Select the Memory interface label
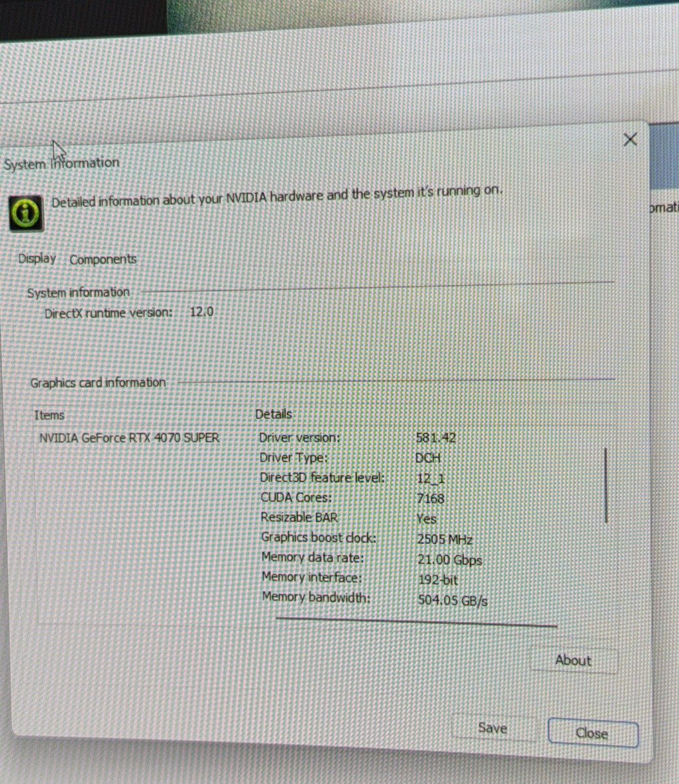Viewport: 679px width, 784px height. click(x=312, y=577)
